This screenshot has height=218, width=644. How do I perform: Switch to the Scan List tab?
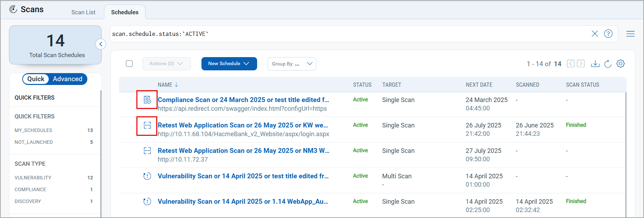[84, 12]
